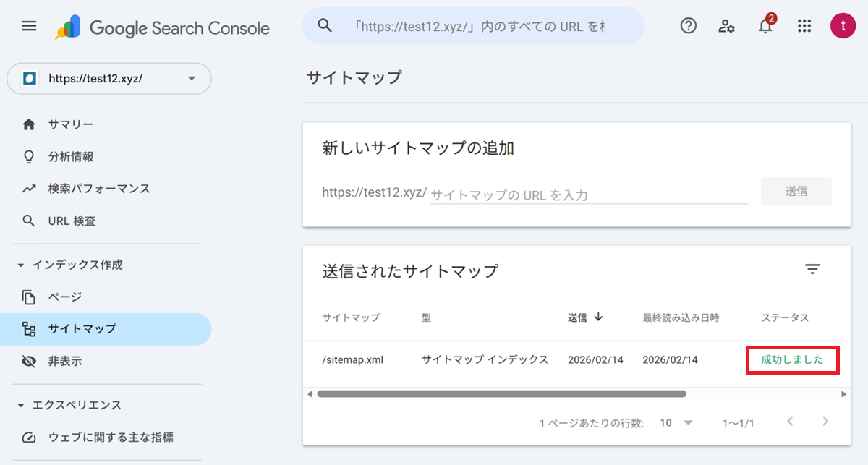The width and height of the screenshot is (868, 465).
Task: Open the hamburger main menu
Action: 29,27
